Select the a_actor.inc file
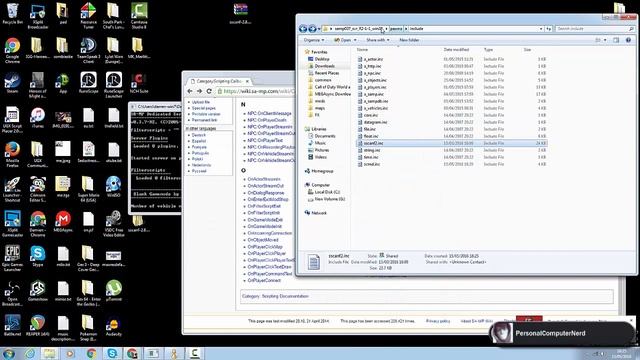Screen dimensions: 640x360 pyautogui.click(x=373, y=59)
